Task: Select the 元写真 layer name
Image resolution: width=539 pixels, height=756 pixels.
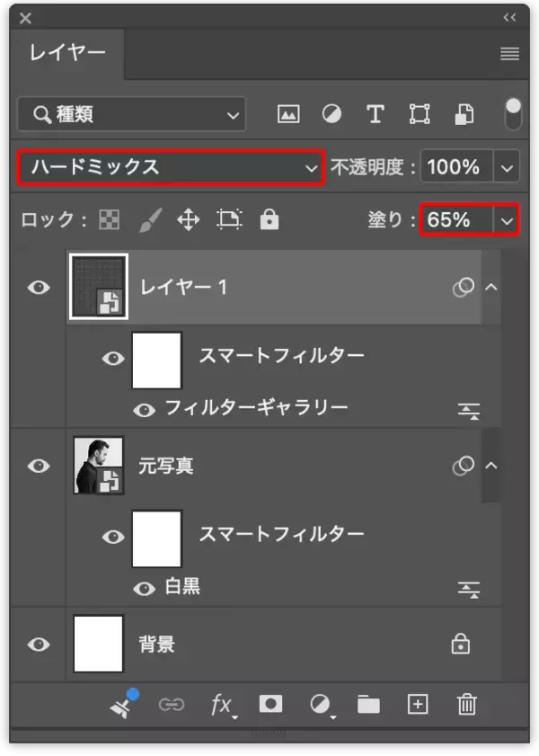Action: pos(166,466)
